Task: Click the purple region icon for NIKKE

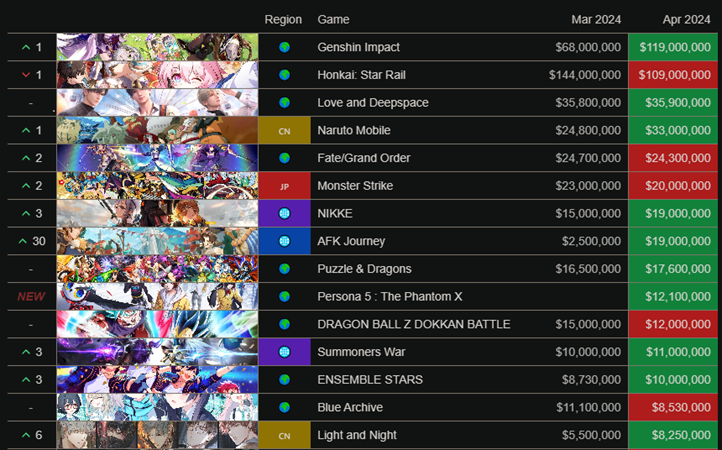Action: 285,214
